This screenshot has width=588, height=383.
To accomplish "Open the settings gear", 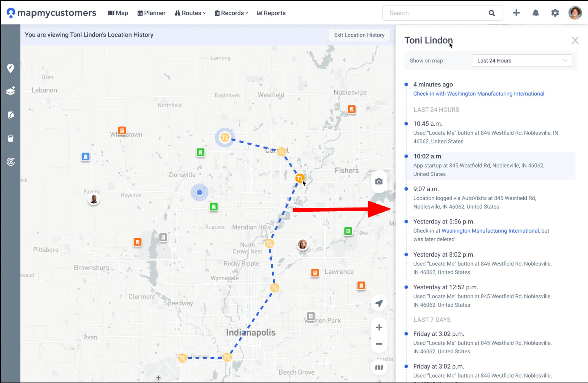I will pyautogui.click(x=555, y=13).
